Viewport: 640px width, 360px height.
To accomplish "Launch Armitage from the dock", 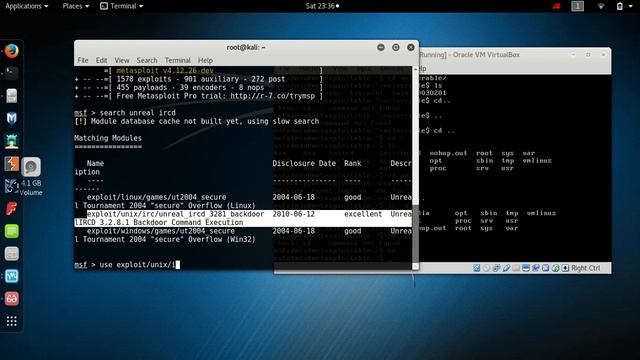I will [11, 141].
